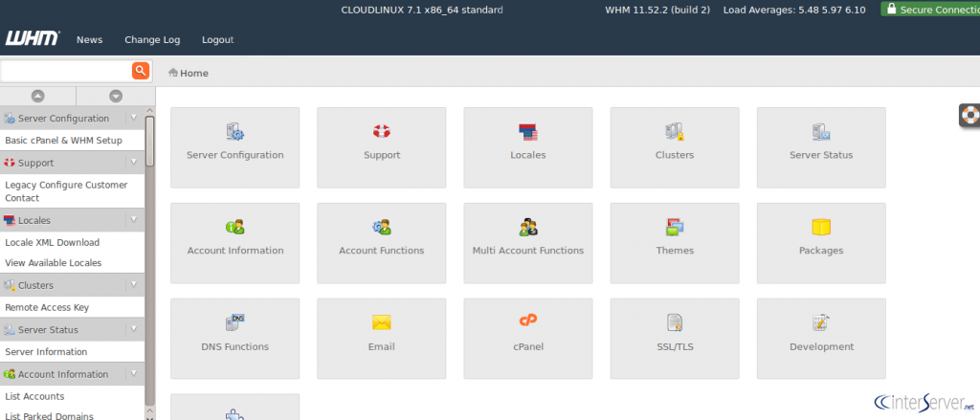Open Locale XML Download

click(52, 242)
